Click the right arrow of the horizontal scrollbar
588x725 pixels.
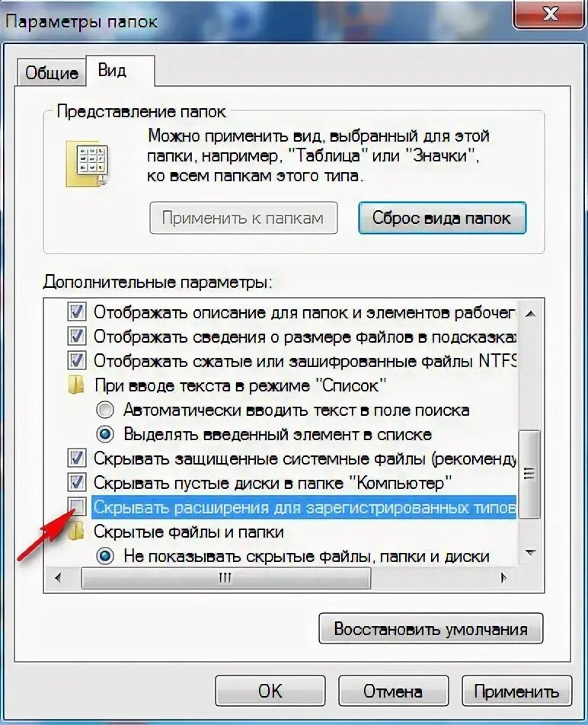504,577
